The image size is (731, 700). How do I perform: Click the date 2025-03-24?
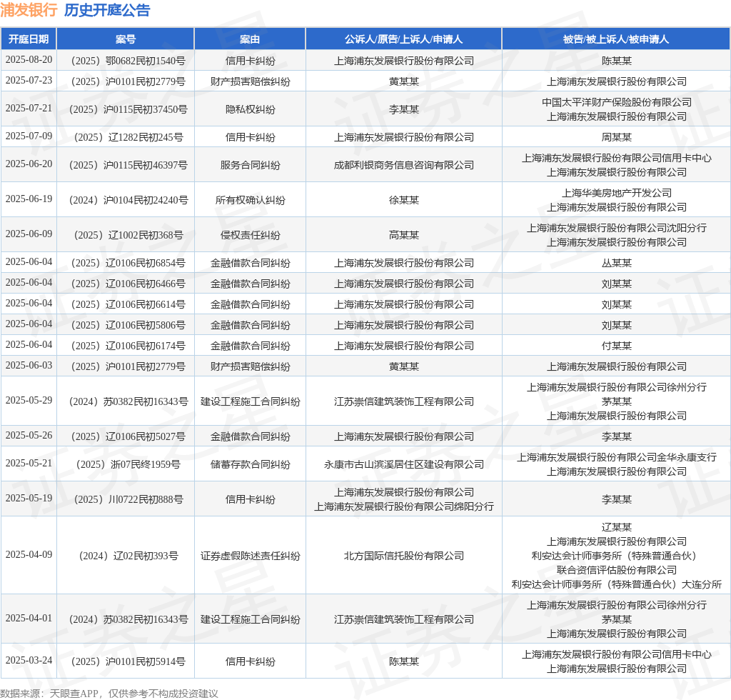(x=29, y=661)
